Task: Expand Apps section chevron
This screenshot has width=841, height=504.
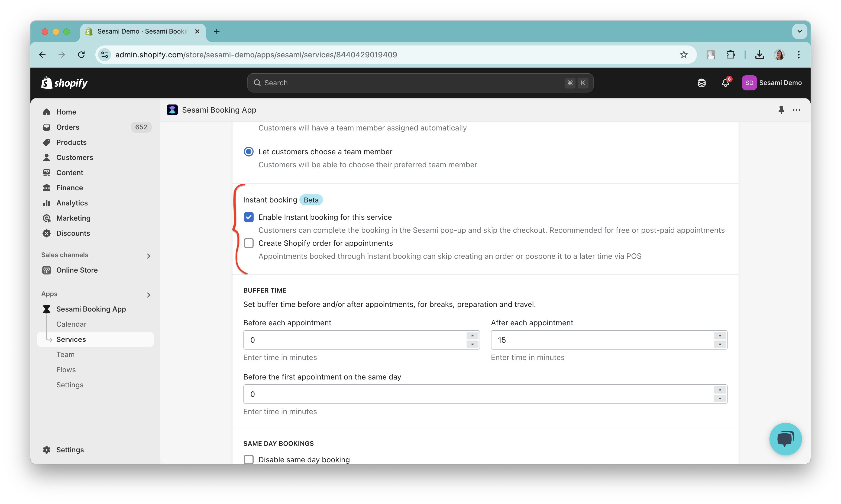Action: click(148, 295)
